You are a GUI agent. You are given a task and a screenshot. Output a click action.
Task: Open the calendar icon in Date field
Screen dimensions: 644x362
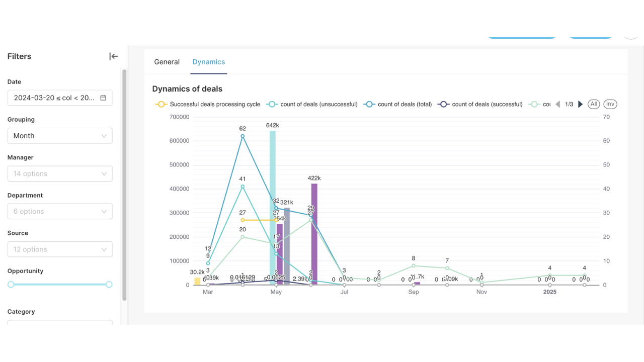pos(103,98)
